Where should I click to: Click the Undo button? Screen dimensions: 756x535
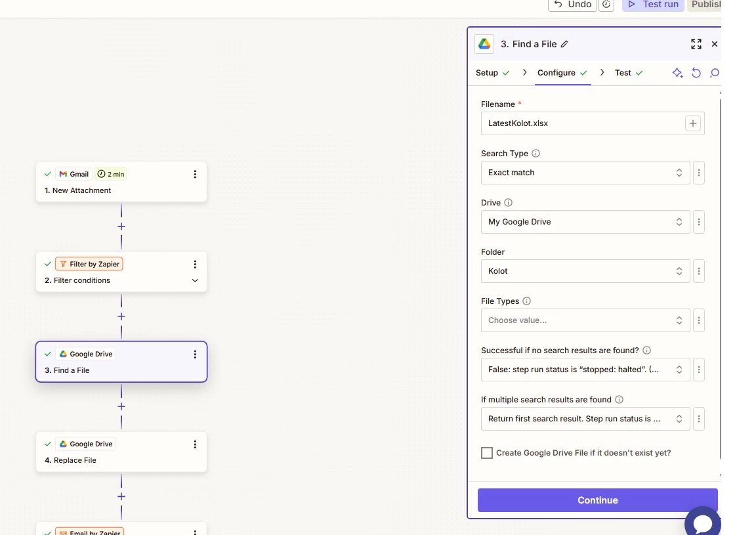coord(572,5)
